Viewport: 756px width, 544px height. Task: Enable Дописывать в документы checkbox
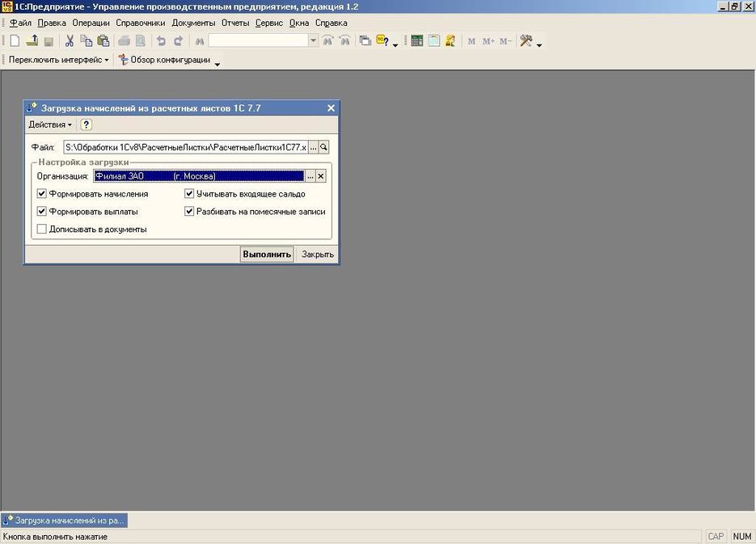click(41, 229)
